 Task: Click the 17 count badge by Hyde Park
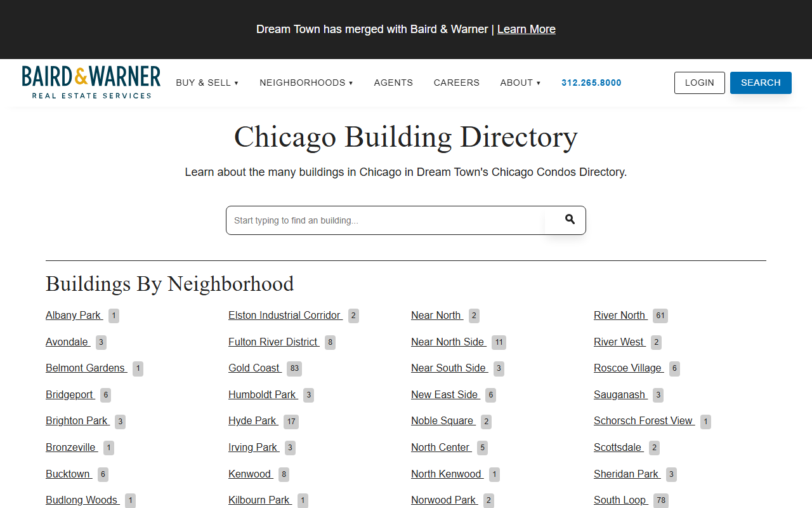coord(291,421)
